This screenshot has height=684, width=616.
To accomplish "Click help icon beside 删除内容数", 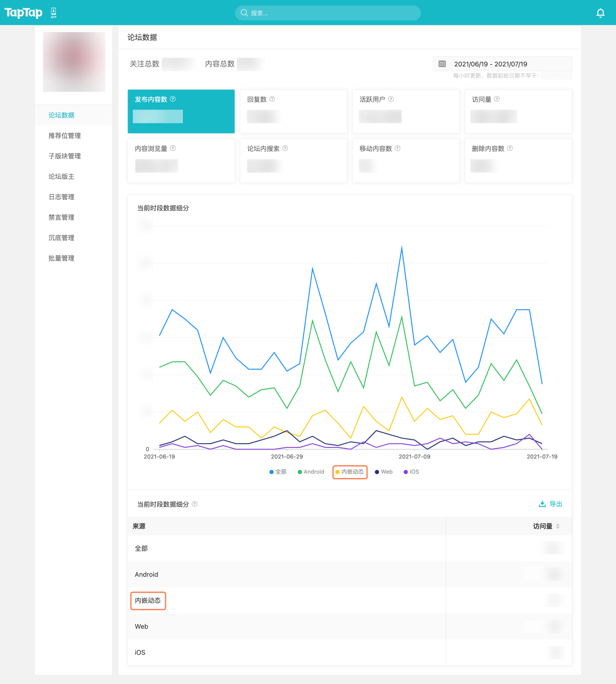I will click(x=510, y=148).
